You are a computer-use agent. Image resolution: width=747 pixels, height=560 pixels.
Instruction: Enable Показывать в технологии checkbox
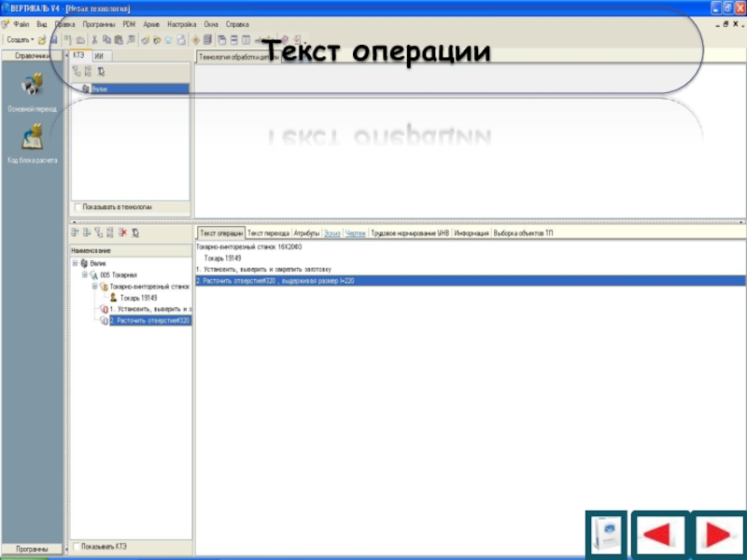[77, 206]
